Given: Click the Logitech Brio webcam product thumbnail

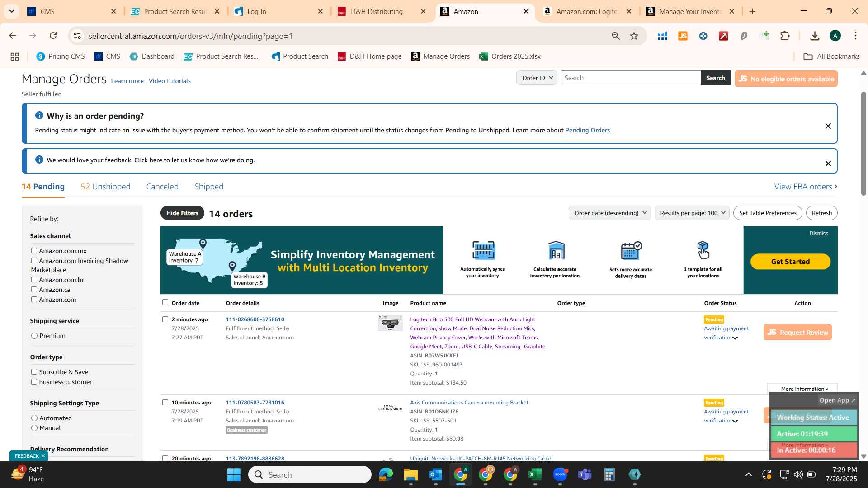Looking at the screenshot, I should pyautogui.click(x=390, y=323).
